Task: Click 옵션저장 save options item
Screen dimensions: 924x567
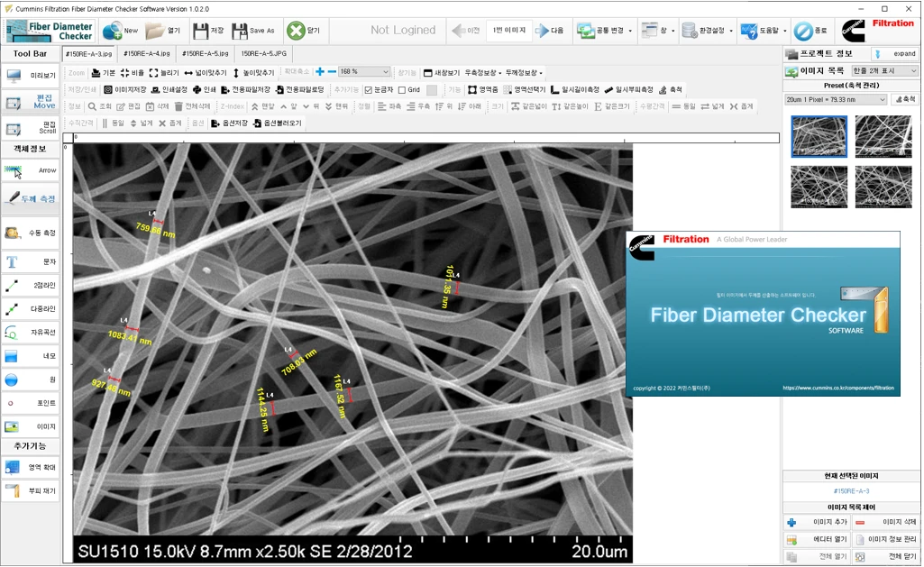Action: coord(229,123)
